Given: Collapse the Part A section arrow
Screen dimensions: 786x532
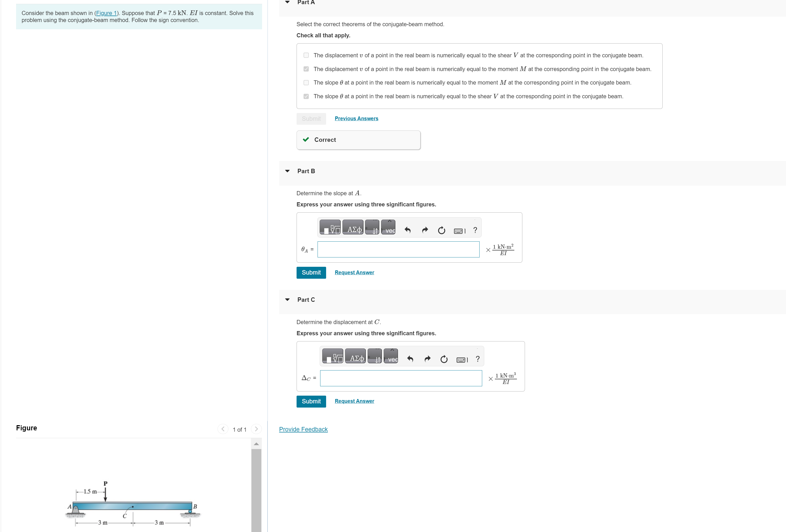Looking at the screenshot, I should click(x=287, y=2).
